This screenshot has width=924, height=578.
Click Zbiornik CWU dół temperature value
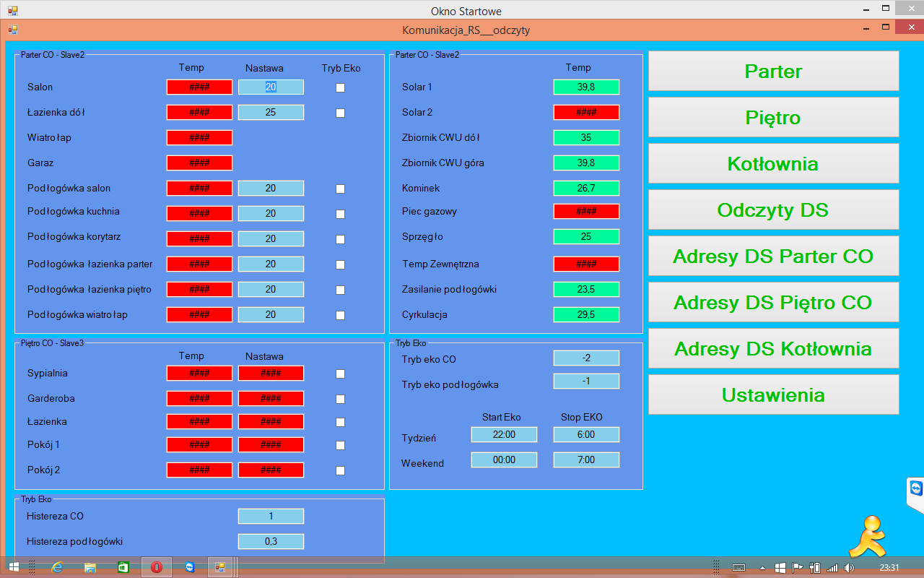pos(586,137)
